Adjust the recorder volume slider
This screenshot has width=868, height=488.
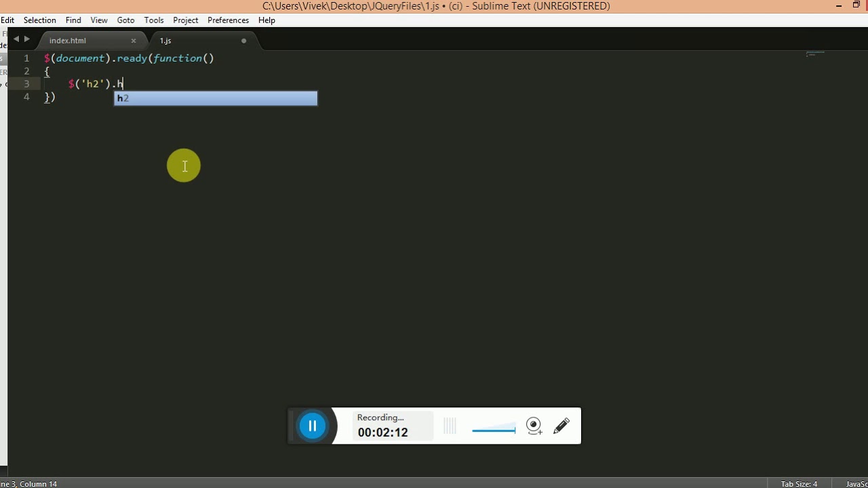(494, 430)
